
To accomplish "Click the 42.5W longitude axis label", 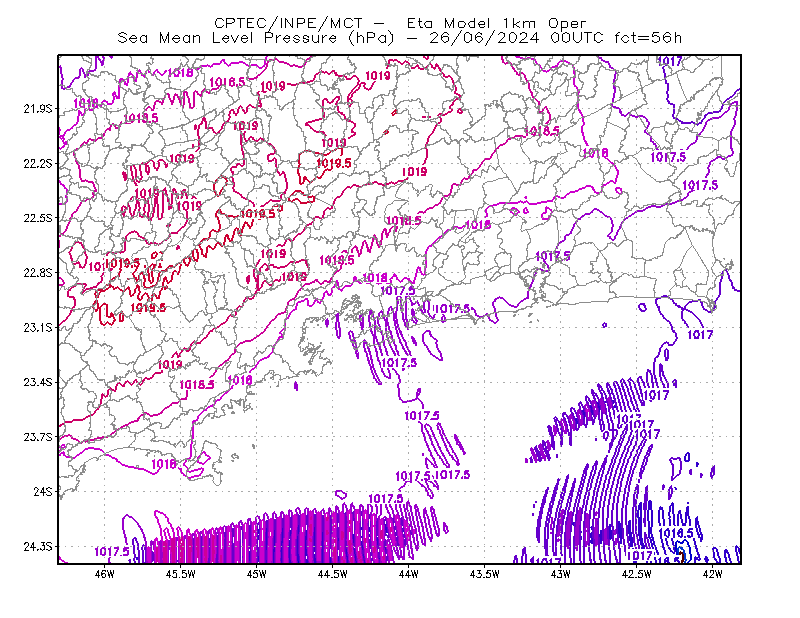I will click(636, 574).
